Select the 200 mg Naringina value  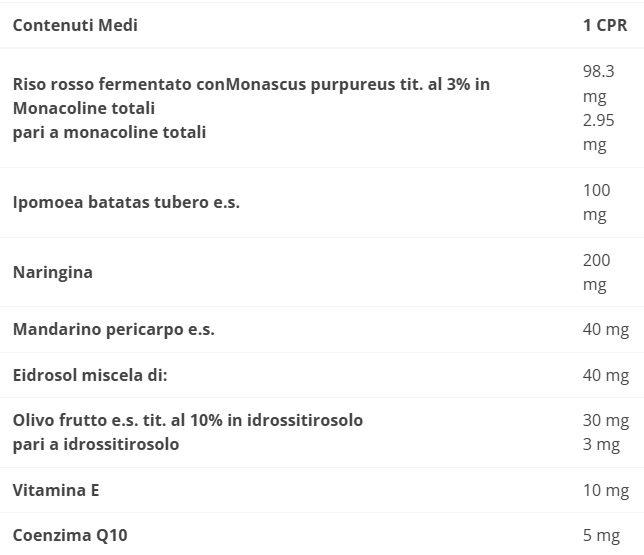[596, 272]
